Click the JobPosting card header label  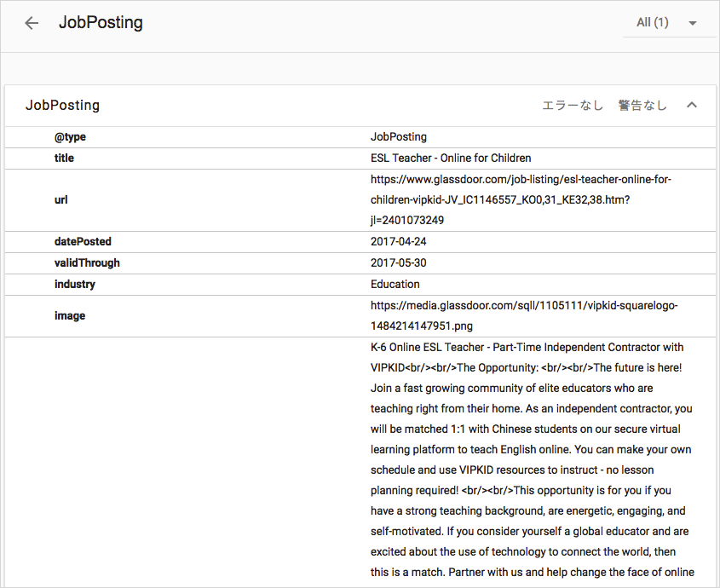coord(62,105)
